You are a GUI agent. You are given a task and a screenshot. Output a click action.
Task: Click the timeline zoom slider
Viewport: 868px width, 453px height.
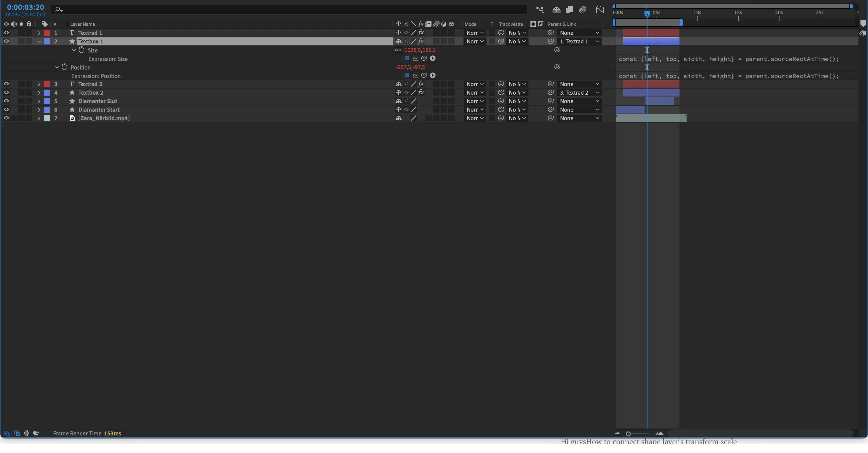[628, 434]
